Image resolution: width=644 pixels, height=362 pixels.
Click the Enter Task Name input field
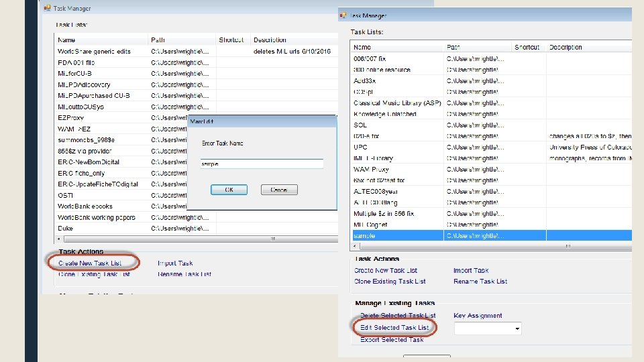262,164
